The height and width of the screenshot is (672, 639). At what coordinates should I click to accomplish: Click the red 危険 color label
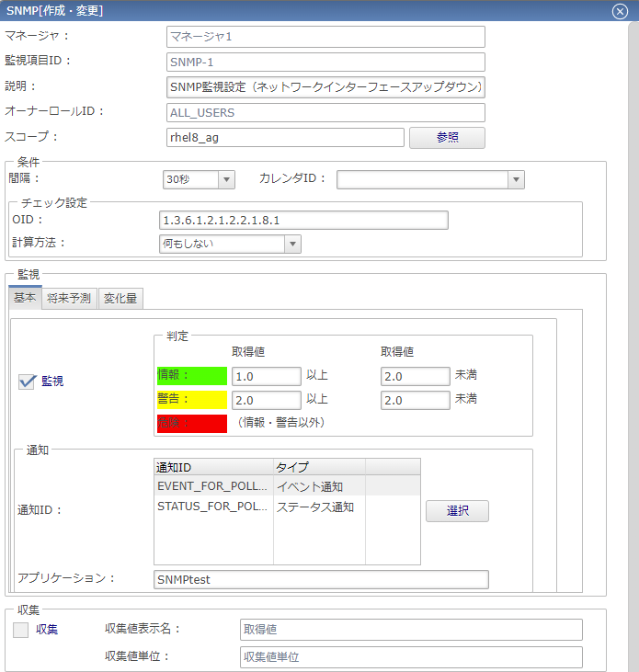(191, 423)
